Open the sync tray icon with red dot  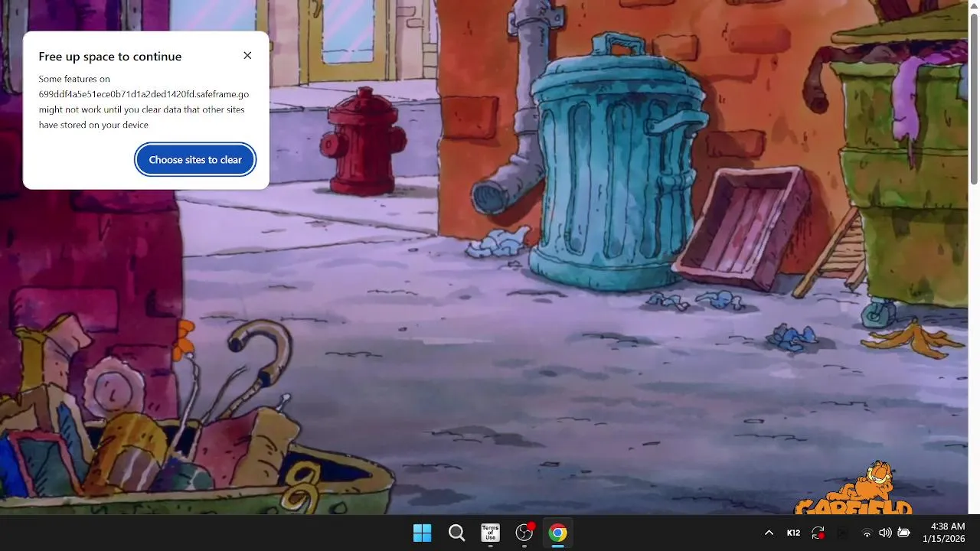click(818, 533)
